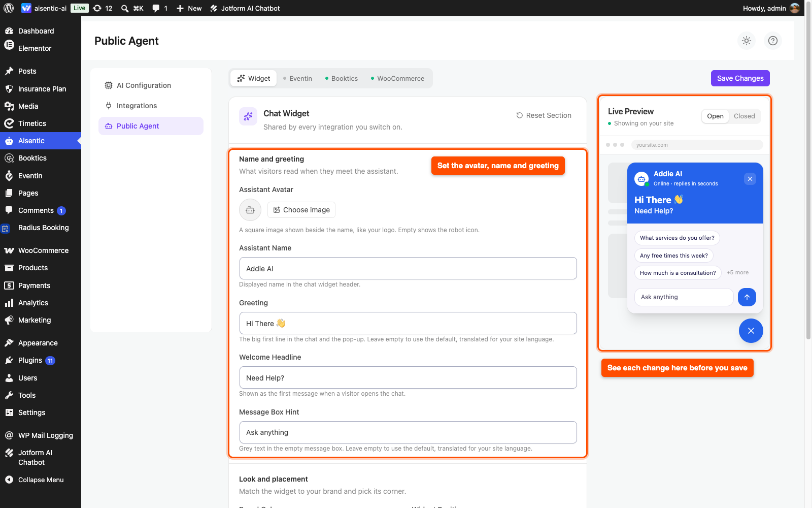The image size is (812, 508).
Task: Open comments bubble in admin bar
Action: click(160, 8)
